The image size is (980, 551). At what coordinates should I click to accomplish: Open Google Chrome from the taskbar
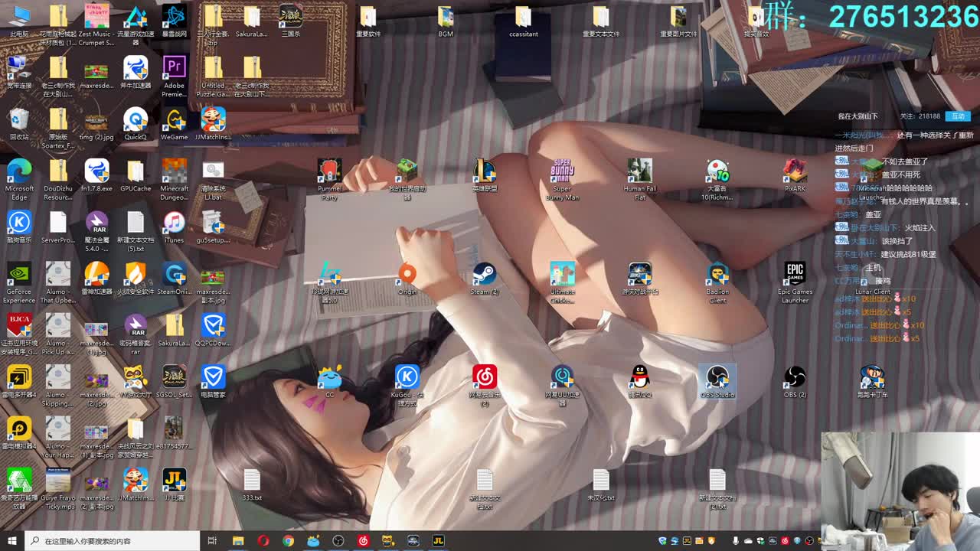click(288, 541)
